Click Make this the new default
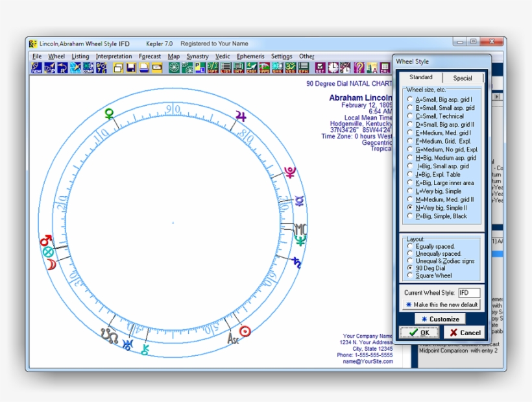 click(x=442, y=305)
